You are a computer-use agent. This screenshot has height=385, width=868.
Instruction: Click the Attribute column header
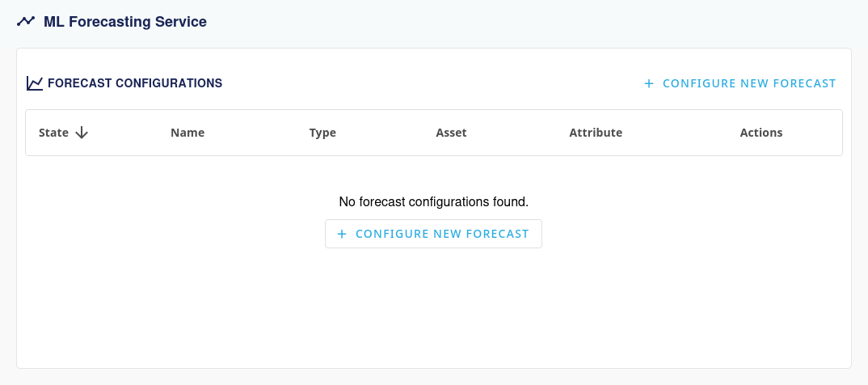(596, 133)
